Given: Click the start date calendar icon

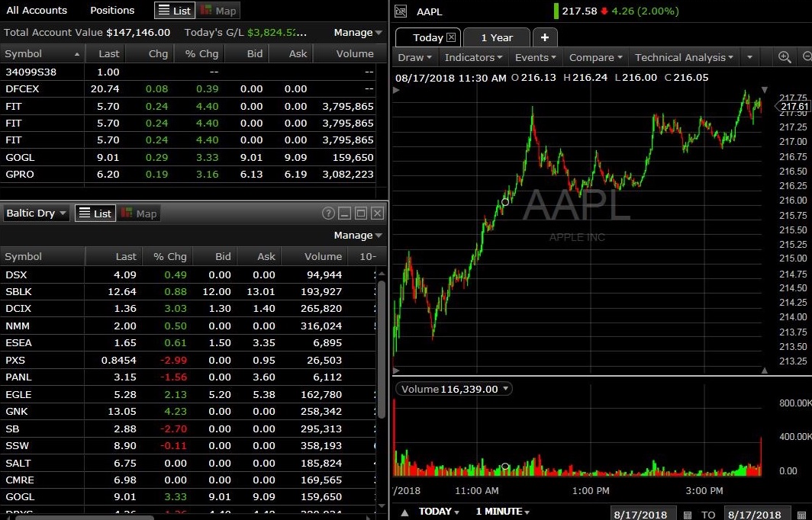Looking at the screenshot, I should point(687,515).
